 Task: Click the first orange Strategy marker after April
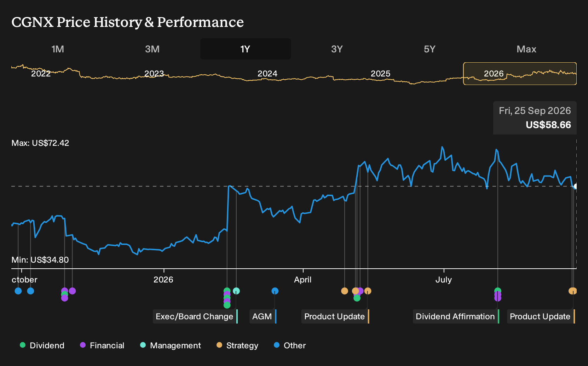[x=345, y=291]
